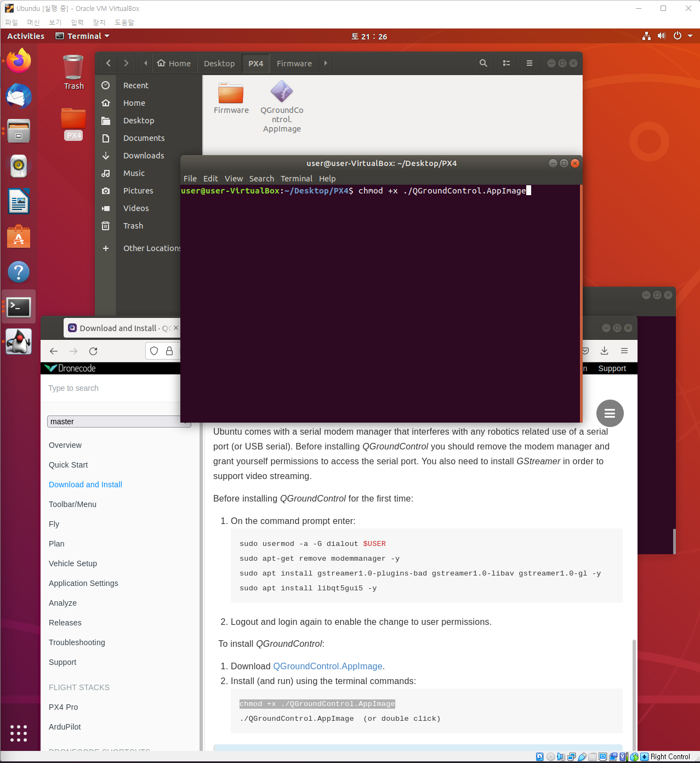Open the master version dropdown
Screen dimensions: 700x763
(119, 422)
